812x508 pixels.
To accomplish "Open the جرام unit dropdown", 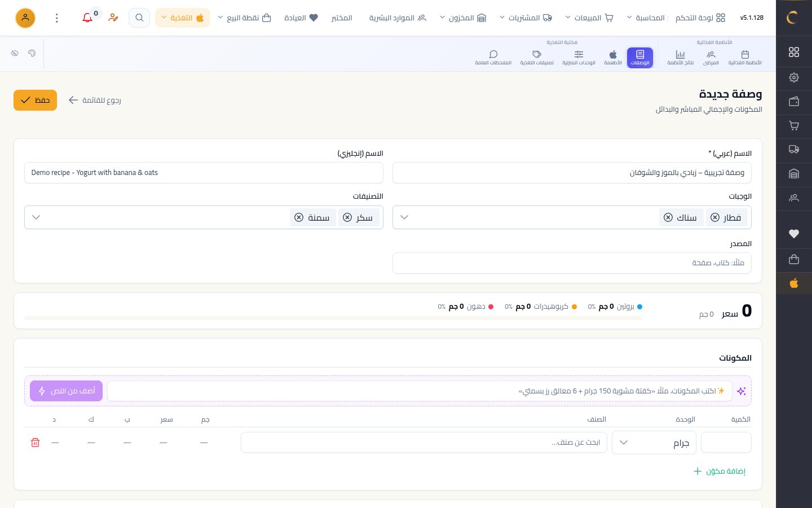I will tap(654, 443).
